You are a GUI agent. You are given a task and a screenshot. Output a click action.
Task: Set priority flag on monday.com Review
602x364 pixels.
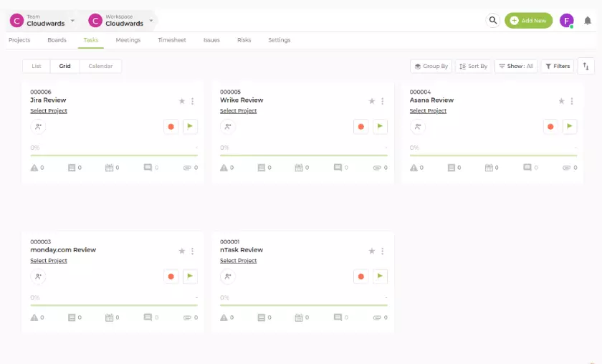click(190, 276)
